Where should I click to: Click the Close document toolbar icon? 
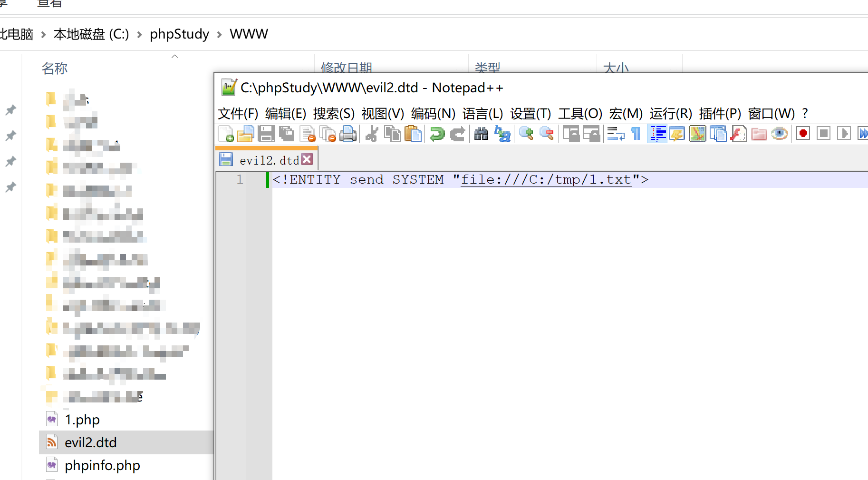pos(308,134)
